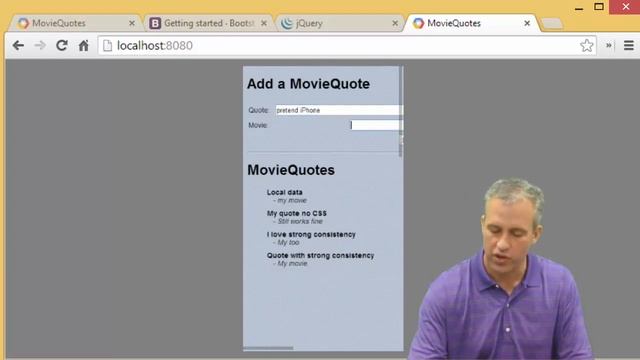This screenshot has width=640, height=360.
Task: Reload the localhost page
Action: pyautogui.click(x=62, y=45)
